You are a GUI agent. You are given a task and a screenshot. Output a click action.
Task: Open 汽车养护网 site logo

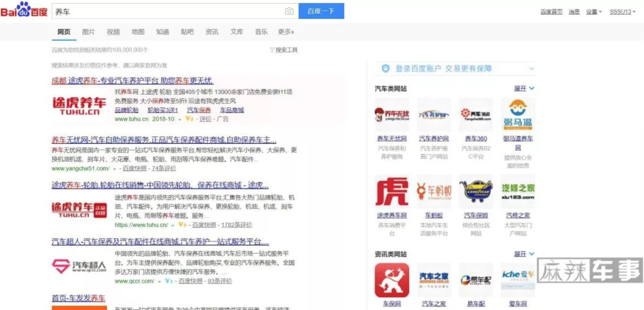[434, 115]
